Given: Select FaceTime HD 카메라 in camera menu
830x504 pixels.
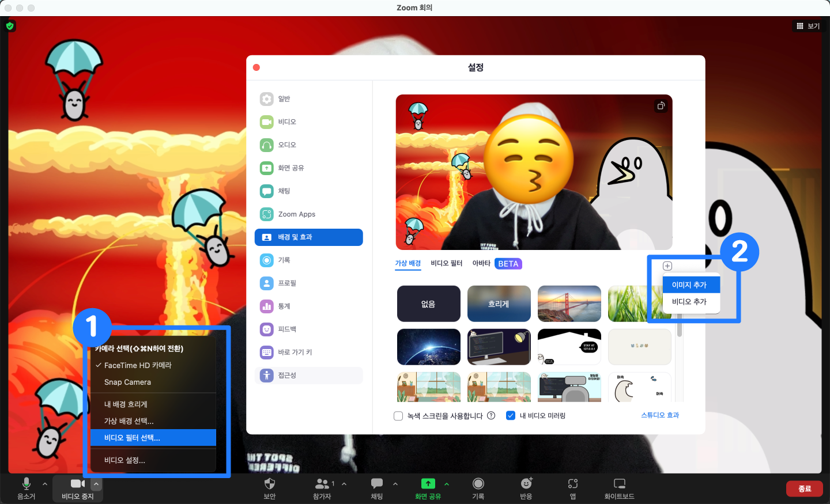Looking at the screenshot, I should pyautogui.click(x=153, y=365).
